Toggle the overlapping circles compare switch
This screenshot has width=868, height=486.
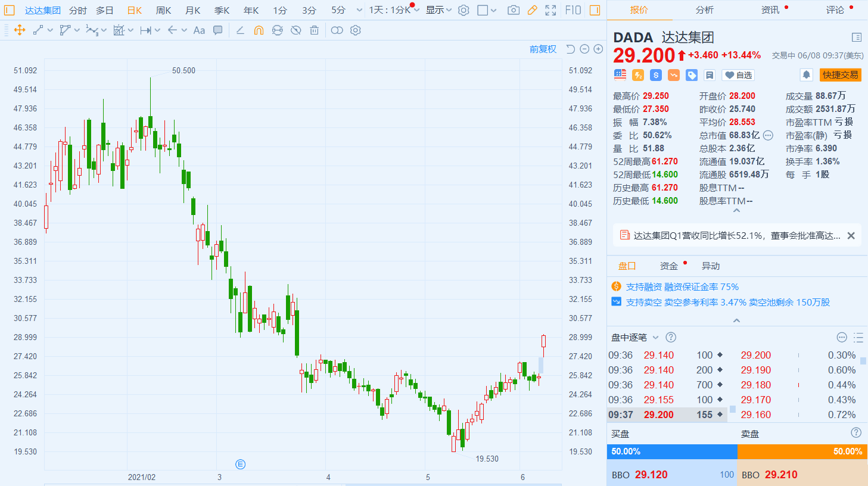[x=337, y=30]
